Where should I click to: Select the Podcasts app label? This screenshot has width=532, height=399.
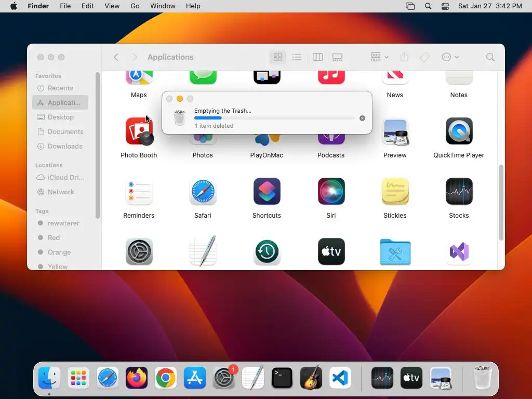tap(331, 155)
